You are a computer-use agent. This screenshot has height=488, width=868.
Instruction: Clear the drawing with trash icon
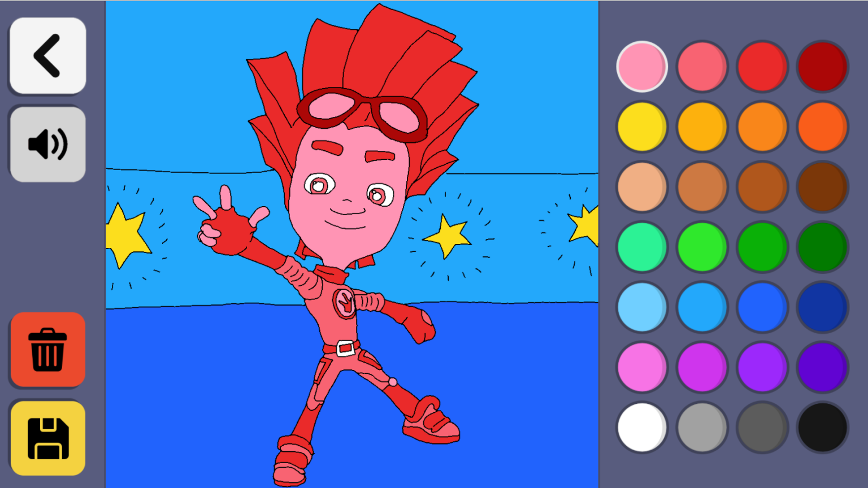click(x=47, y=350)
